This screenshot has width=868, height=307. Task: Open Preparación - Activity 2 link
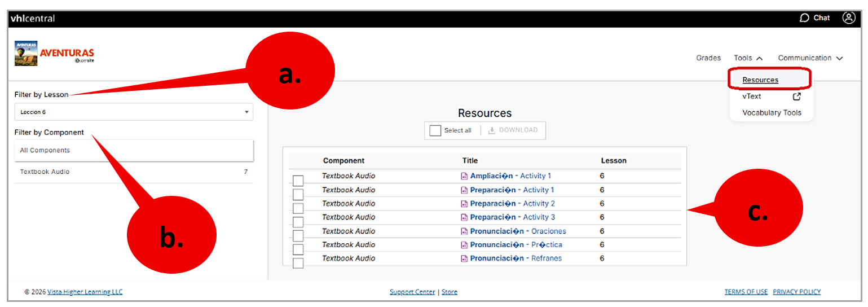513,204
